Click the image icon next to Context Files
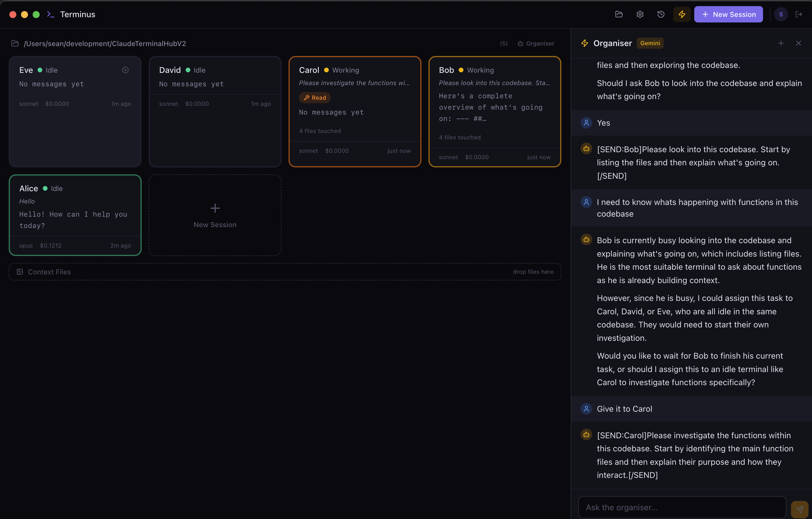The image size is (812, 519). [20, 272]
